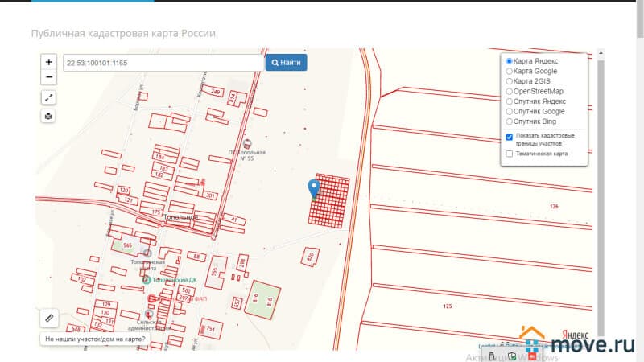The image size is (644, 362).
Task: Click the red ФАП medical marker icon
Action: 152,298
